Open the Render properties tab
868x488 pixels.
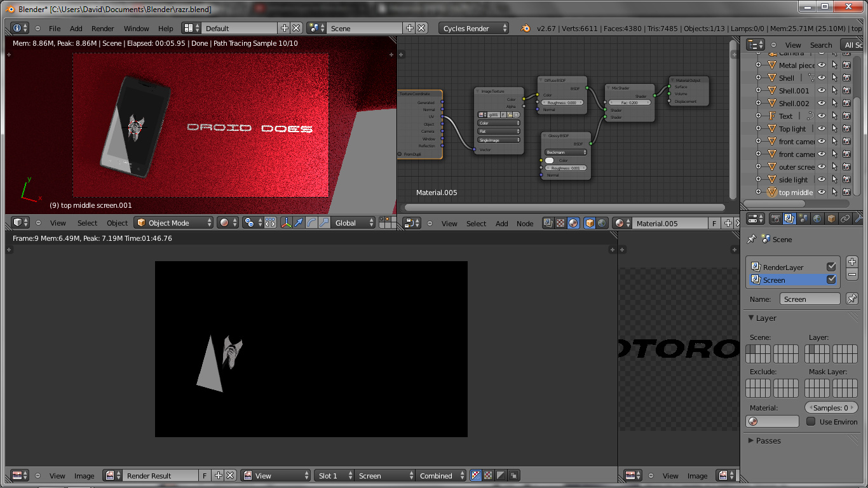click(776, 219)
